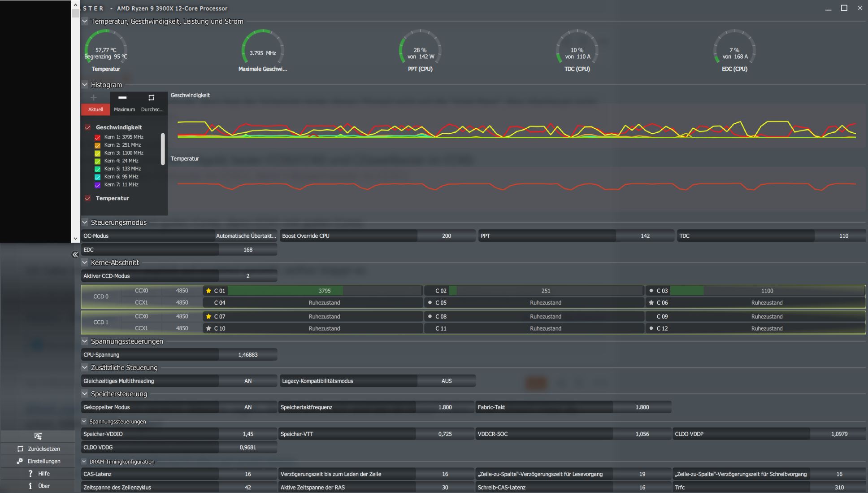Screen dimensions: 868x493
Task: Click the Hilfe question mark icon
Action: click(x=30, y=473)
